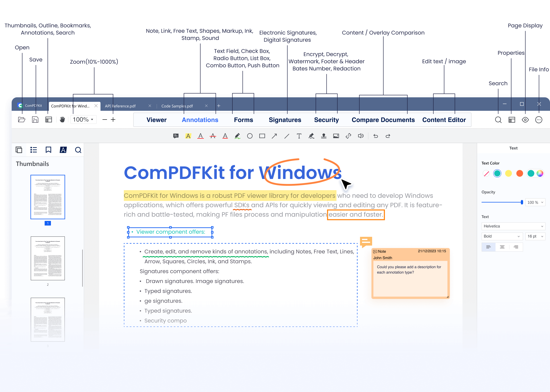Switch to the Content Editor tab
This screenshot has height=392, width=550.
pos(444,120)
